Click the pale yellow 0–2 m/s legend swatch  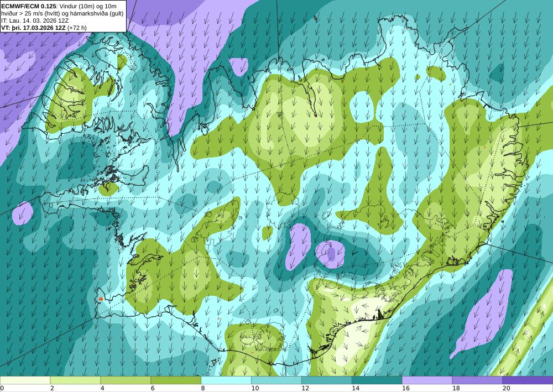click(x=25, y=380)
